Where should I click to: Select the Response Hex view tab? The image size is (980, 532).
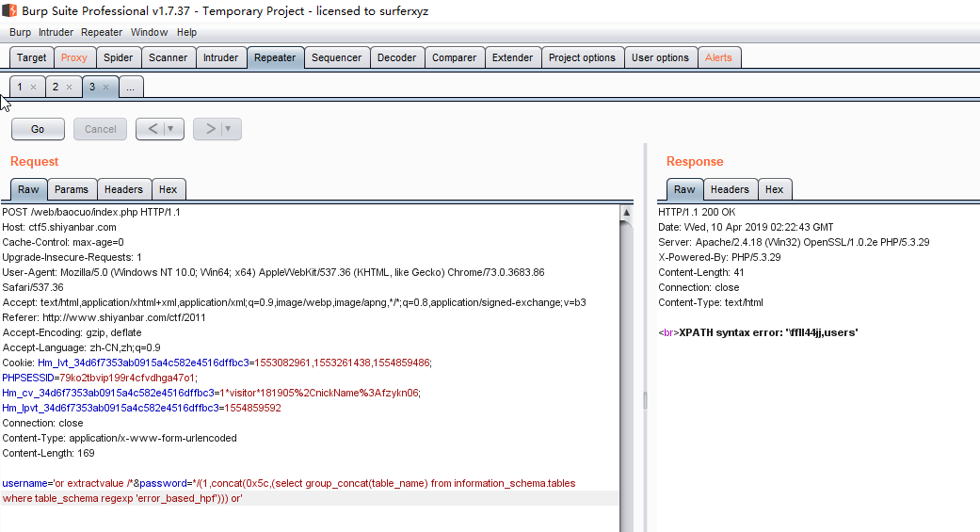coord(774,189)
